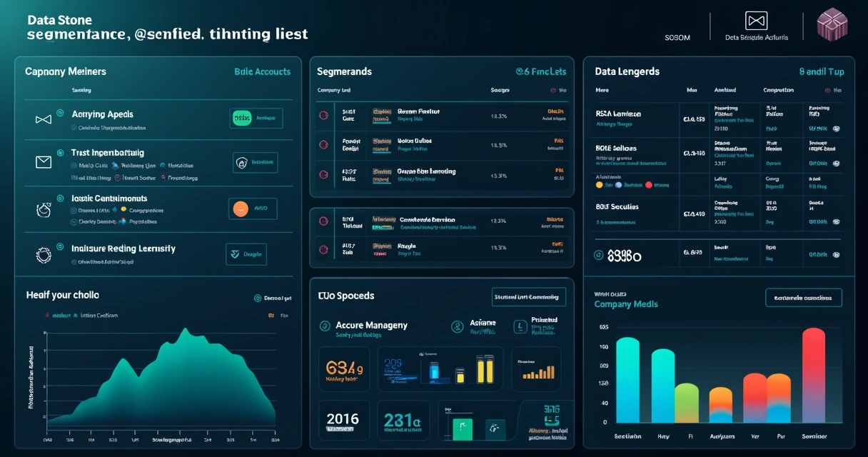Click the bowtie icon next to Aonying Apeods
Image resolution: width=868 pixels, height=457 pixels.
click(x=44, y=119)
